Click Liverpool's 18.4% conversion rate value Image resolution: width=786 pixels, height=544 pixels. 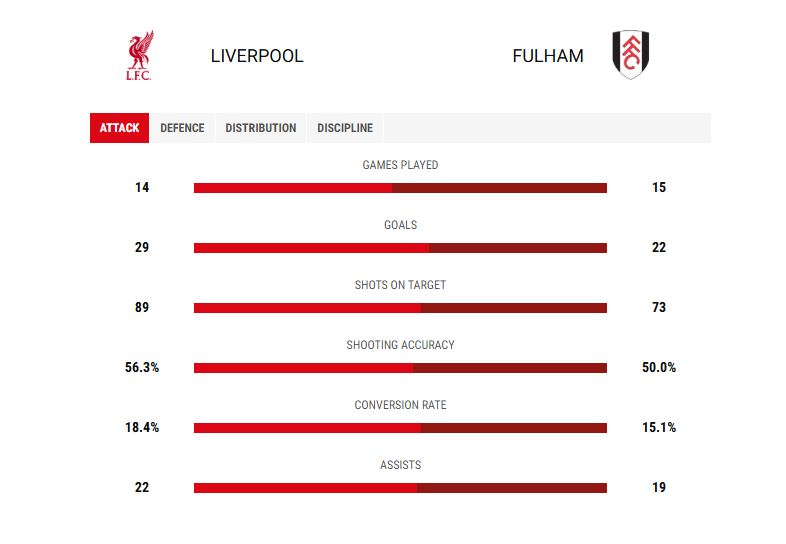(142, 427)
